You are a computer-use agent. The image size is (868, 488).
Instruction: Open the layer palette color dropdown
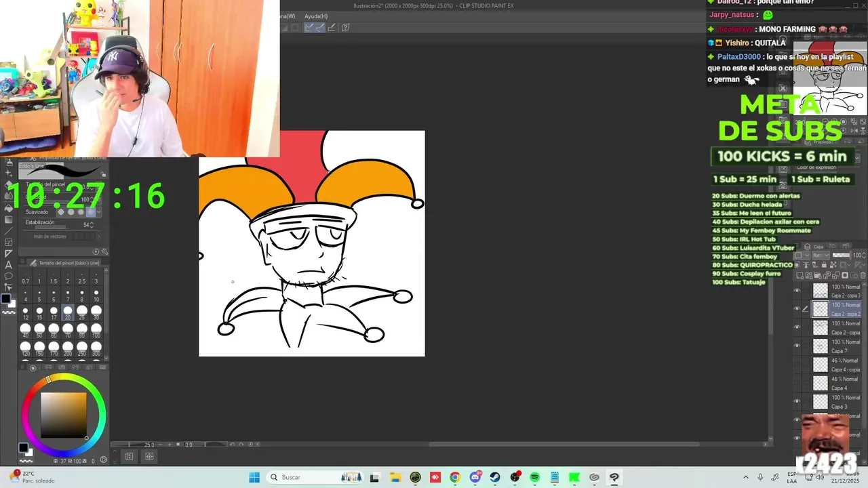(802, 255)
